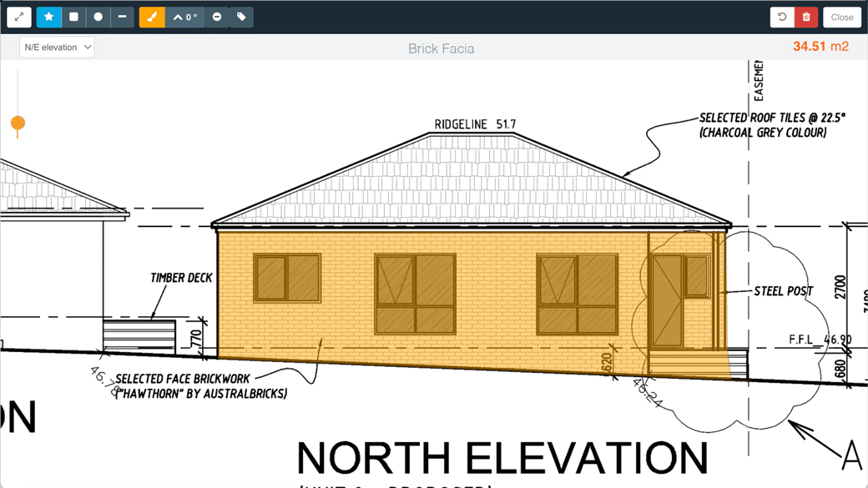Select the exclusion minus tool
868x488 pixels.
point(217,17)
